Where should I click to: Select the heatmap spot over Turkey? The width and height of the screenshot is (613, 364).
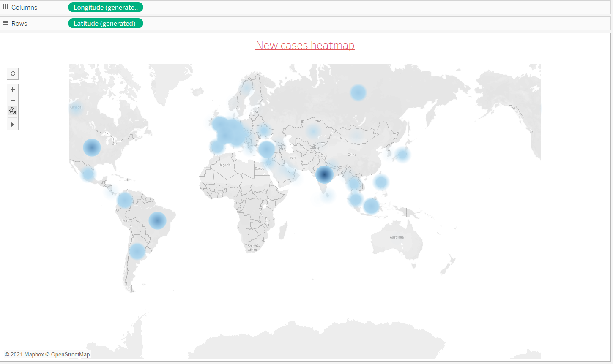coord(266,149)
